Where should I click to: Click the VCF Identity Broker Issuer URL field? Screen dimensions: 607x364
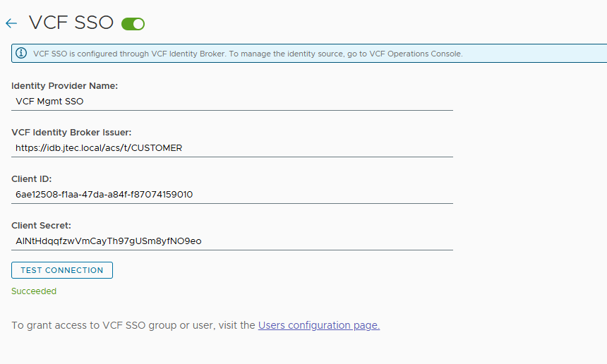point(232,148)
